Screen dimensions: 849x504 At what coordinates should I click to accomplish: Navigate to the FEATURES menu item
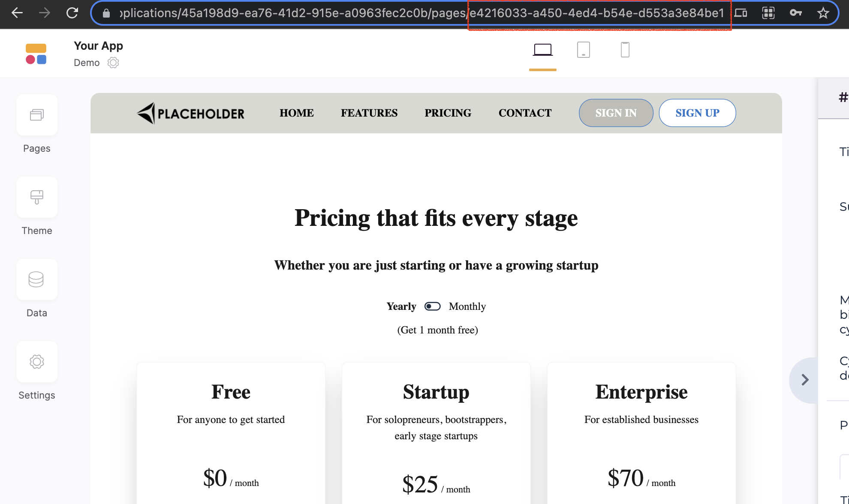pyautogui.click(x=369, y=113)
